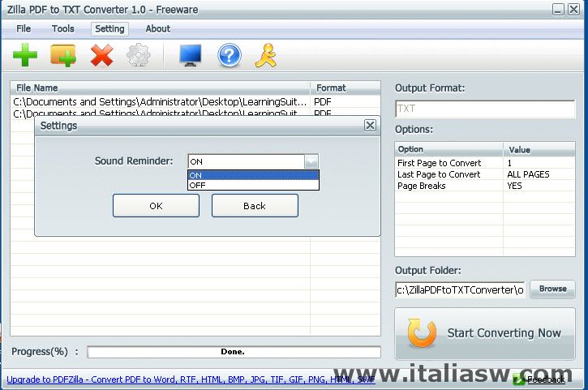This screenshot has height=390, width=588.
Task: Click Start Converting Now button
Action: click(485, 333)
